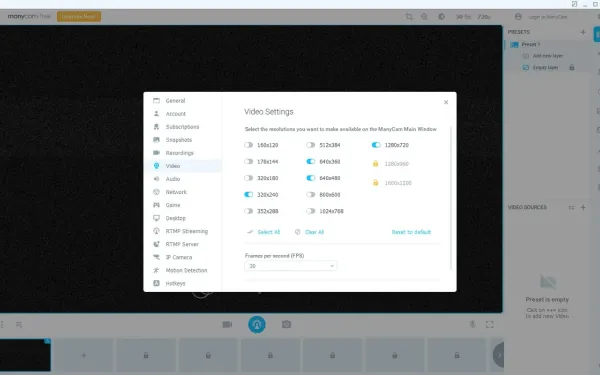Click the Video Sources view toggle icon
Screen dimensions: 600x375
pos(571,207)
